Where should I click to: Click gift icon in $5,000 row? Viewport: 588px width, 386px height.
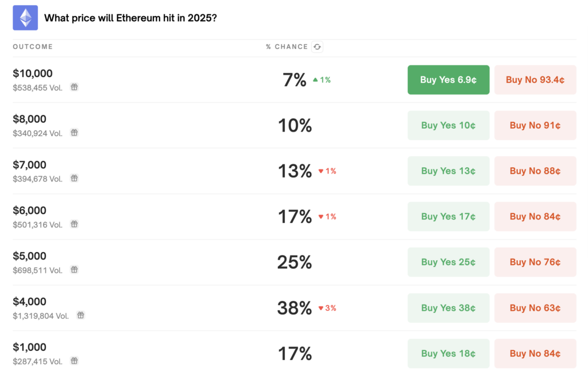point(74,269)
